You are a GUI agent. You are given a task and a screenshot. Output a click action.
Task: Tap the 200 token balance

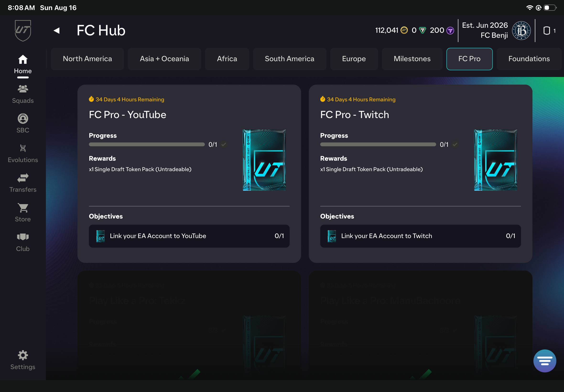[437, 30]
